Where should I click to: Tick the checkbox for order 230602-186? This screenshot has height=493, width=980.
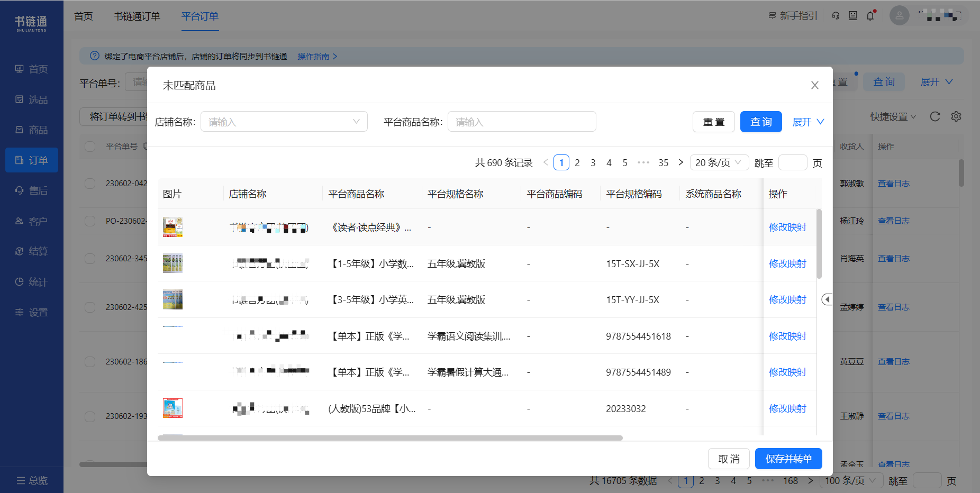(x=90, y=362)
